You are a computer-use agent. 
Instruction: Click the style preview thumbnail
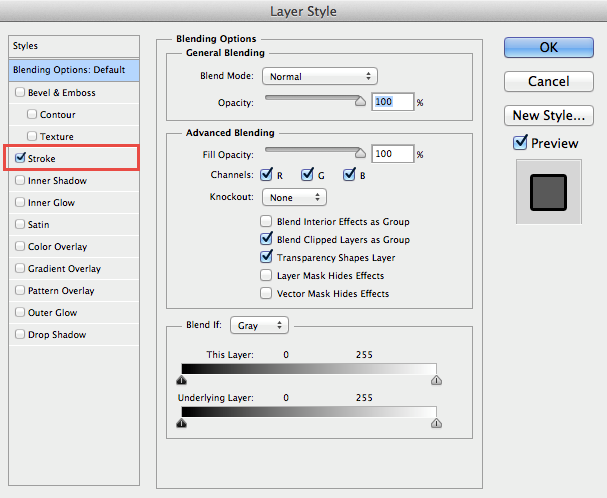pos(549,192)
